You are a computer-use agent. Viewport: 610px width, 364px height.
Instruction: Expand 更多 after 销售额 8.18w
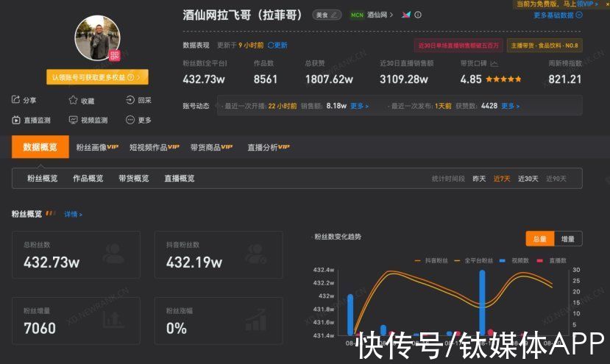click(x=359, y=106)
